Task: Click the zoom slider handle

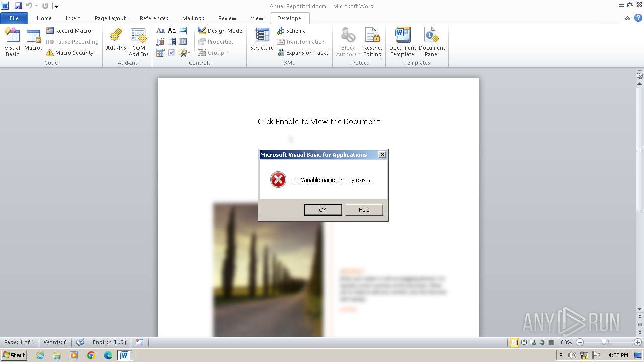Action: point(604,342)
